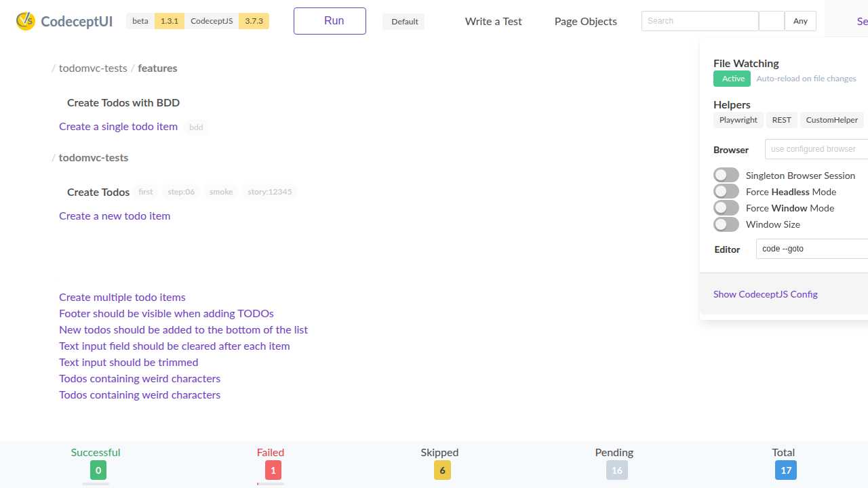The height and width of the screenshot is (488, 868).
Task: Focus the Search input field
Action: point(700,21)
